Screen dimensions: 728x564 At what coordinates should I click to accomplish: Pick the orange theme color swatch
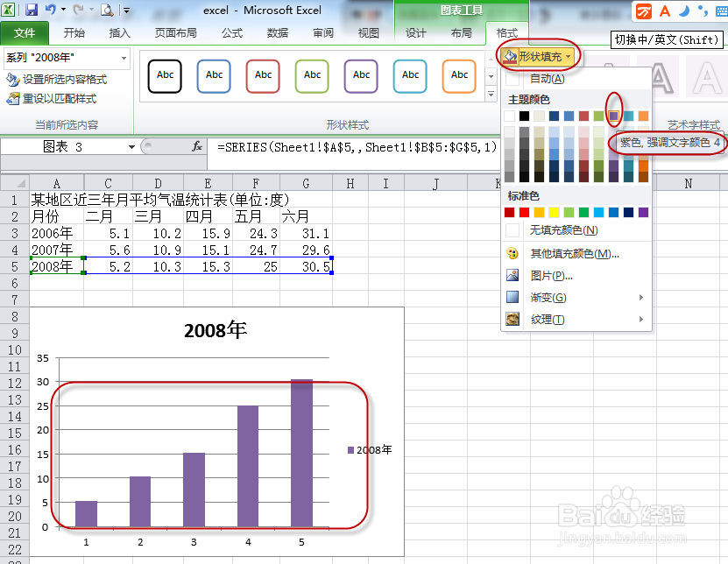click(x=643, y=116)
